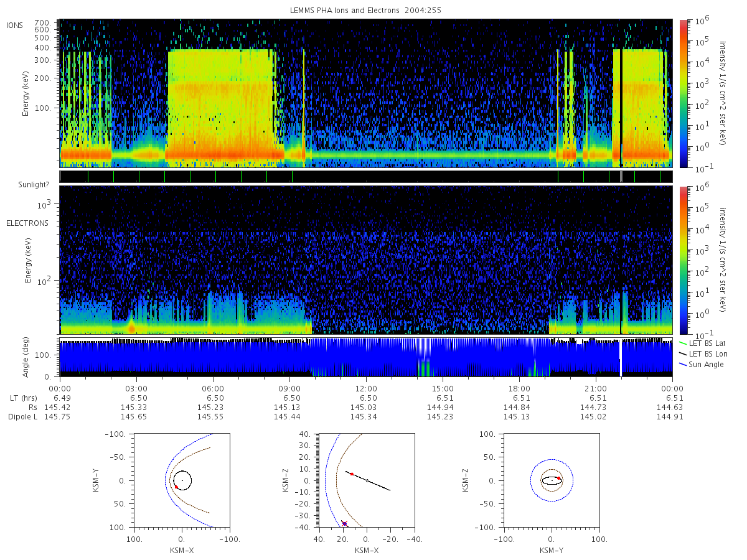Click the 21:00 time tick label
The image size is (747, 560).
pyautogui.click(x=597, y=388)
